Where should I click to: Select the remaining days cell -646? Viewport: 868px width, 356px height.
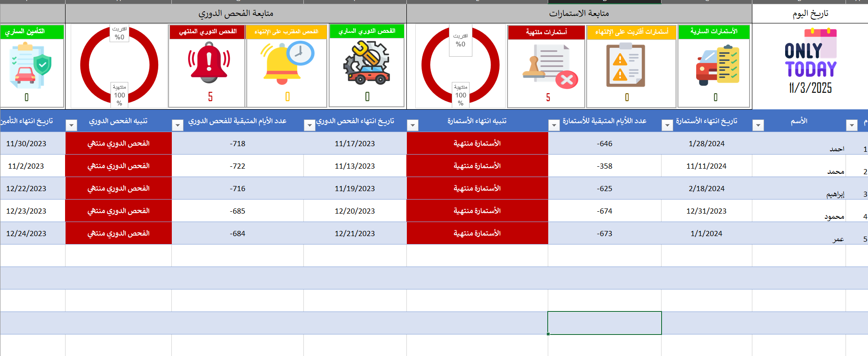(x=604, y=143)
